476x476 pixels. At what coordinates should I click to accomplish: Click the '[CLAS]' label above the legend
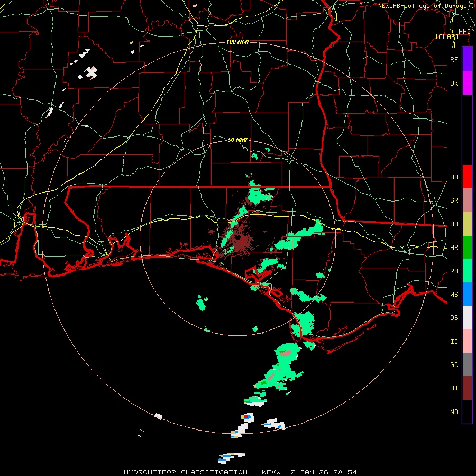pos(447,36)
